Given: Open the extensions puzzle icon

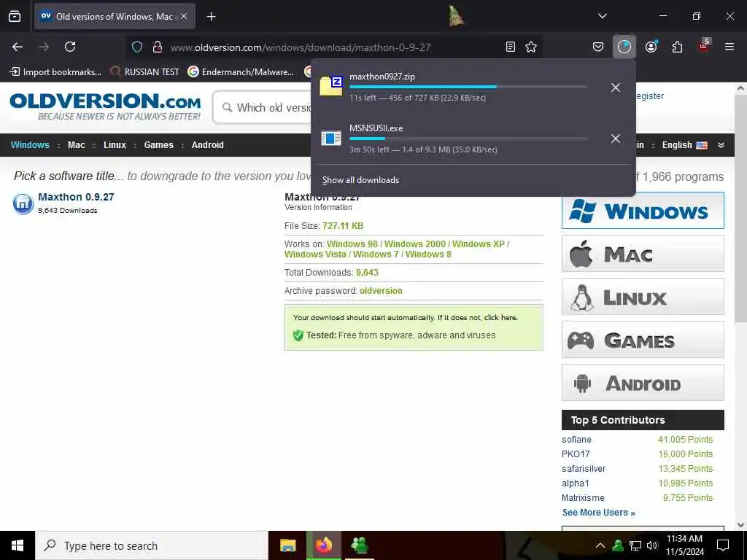Looking at the screenshot, I should pyautogui.click(x=677, y=47).
